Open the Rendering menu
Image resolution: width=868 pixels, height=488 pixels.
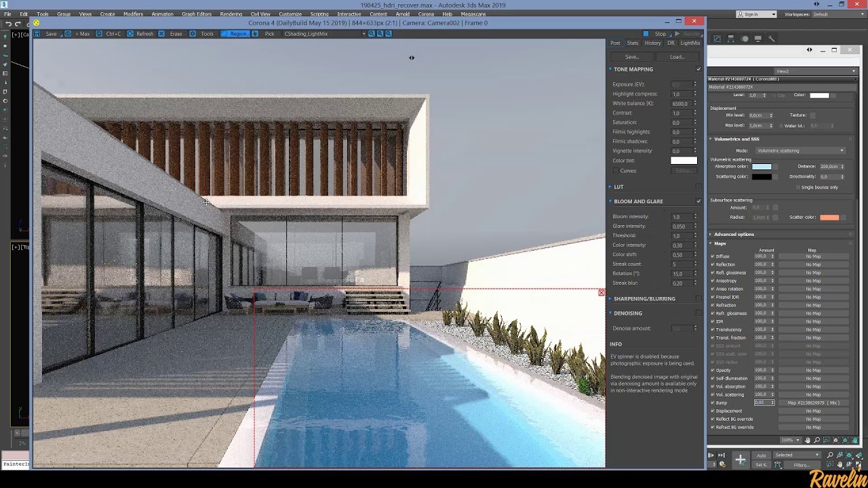(231, 14)
